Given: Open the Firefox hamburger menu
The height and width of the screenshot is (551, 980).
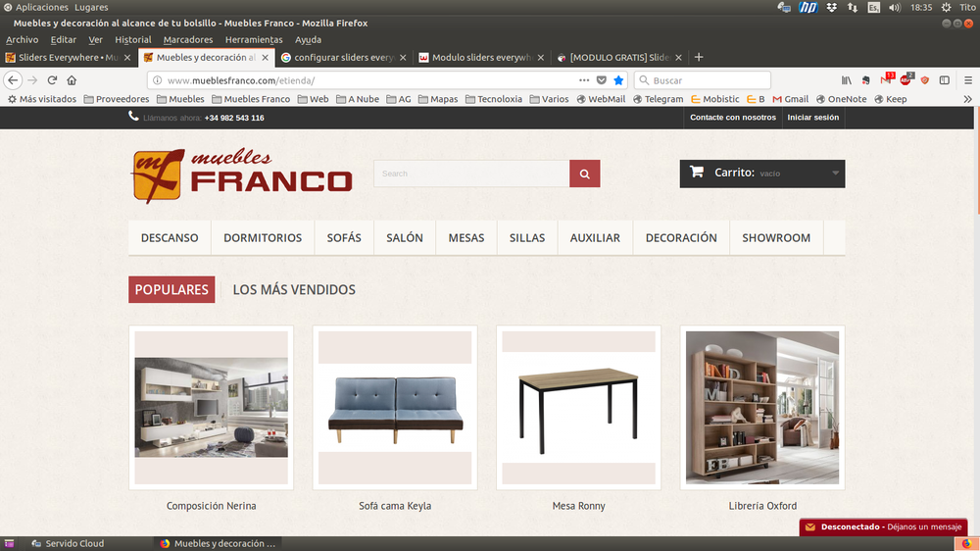Looking at the screenshot, I should tap(968, 80).
